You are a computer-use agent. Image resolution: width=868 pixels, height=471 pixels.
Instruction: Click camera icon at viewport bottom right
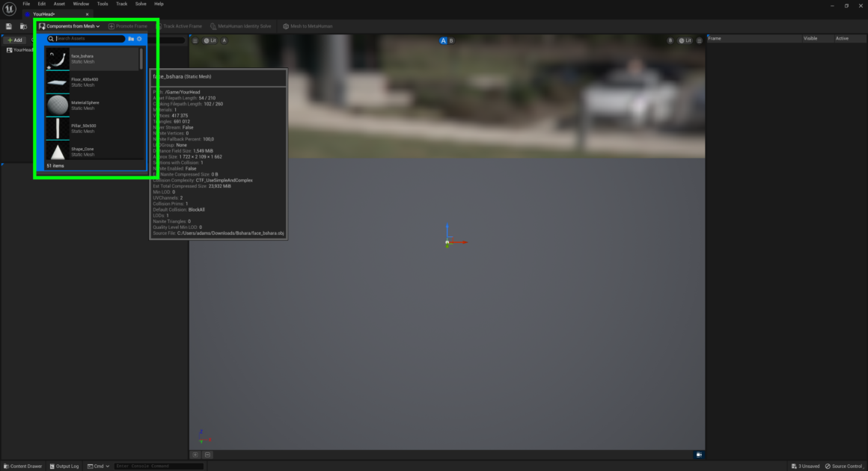point(699,455)
